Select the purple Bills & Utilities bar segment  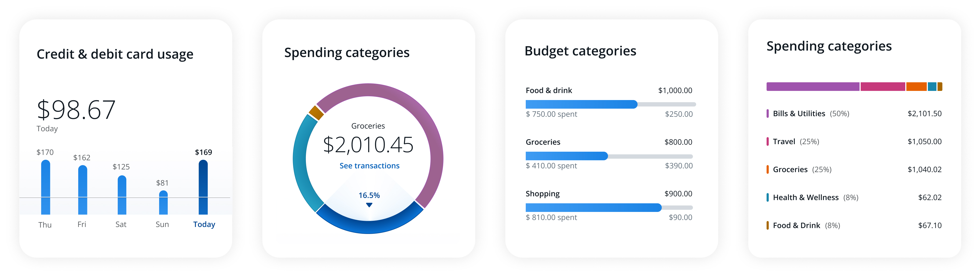[813, 87]
